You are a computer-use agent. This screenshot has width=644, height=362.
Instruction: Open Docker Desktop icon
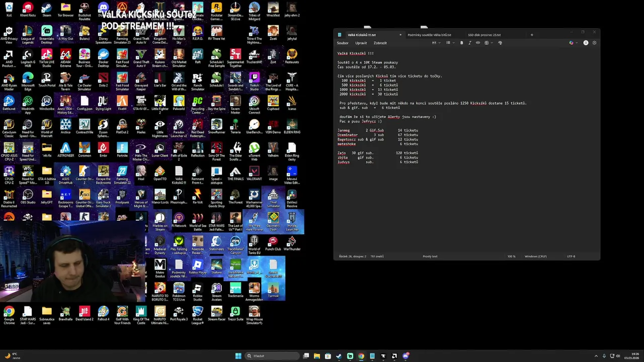[103, 58]
